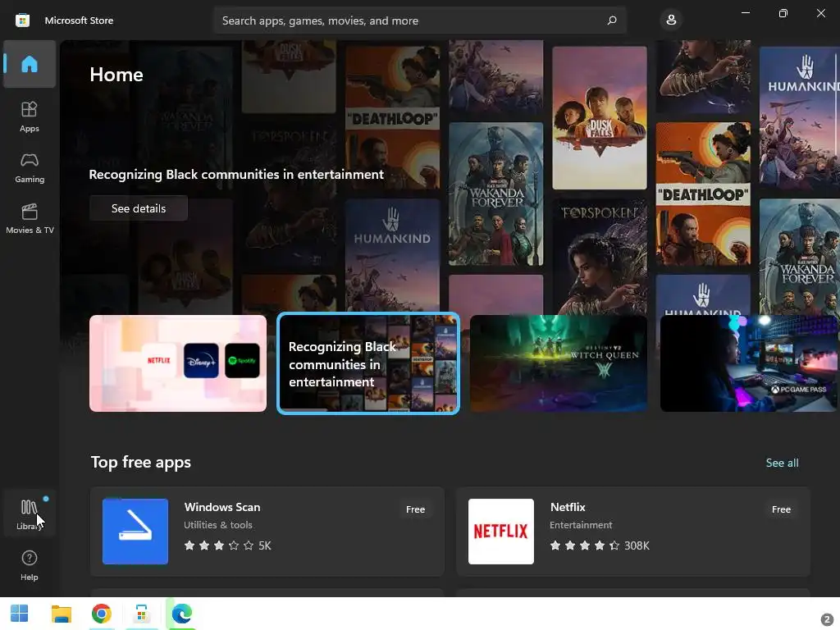Click the Top free apps heading
This screenshot has width=840, height=630.
(x=140, y=463)
